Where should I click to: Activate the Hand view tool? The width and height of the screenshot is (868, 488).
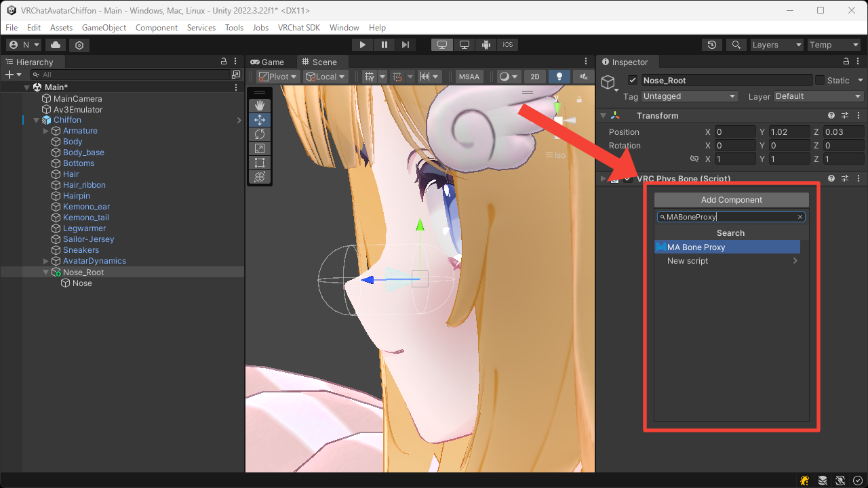click(260, 105)
